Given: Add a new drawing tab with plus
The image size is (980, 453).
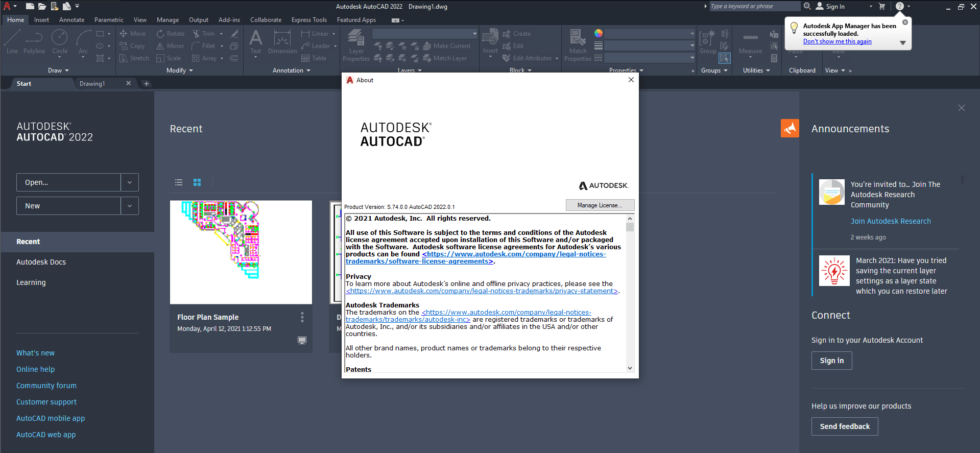Looking at the screenshot, I should pyautogui.click(x=147, y=84).
